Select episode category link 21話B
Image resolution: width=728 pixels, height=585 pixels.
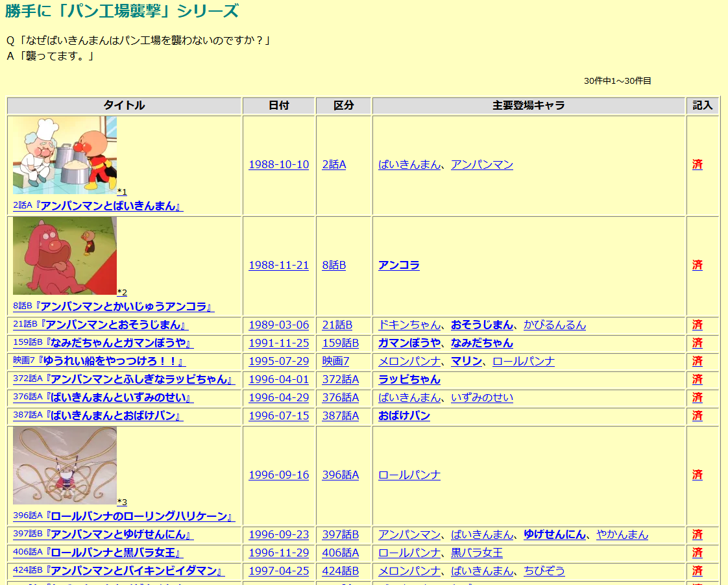pyautogui.click(x=337, y=325)
